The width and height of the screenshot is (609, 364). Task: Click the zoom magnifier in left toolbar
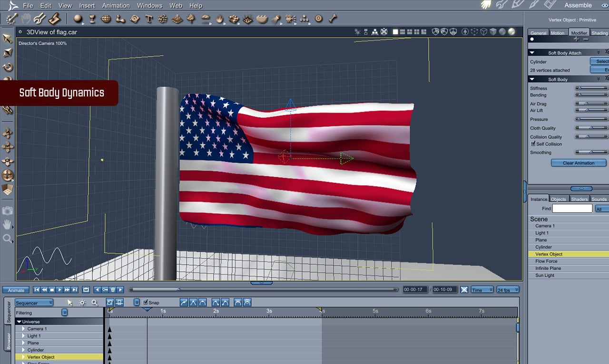click(8, 239)
